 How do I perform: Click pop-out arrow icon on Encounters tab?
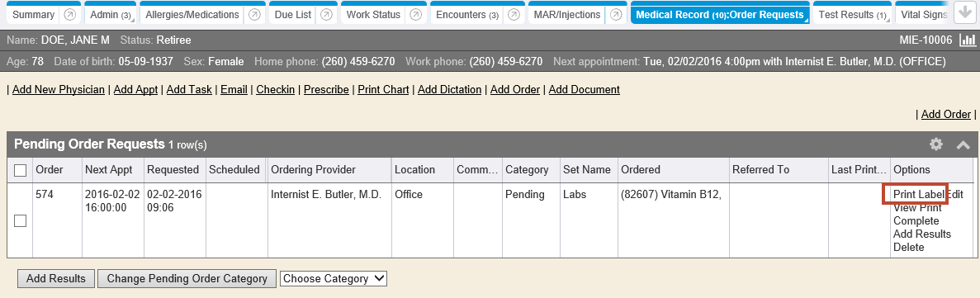[x=514, y=14]
